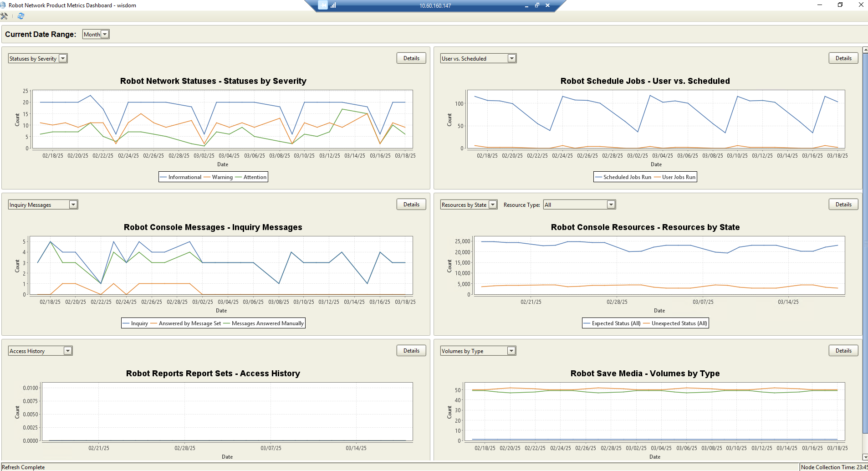This screenshot has width=868, height=471.
Task: Click the pin icon on remote session bar
Action: [x=323, y=5]
